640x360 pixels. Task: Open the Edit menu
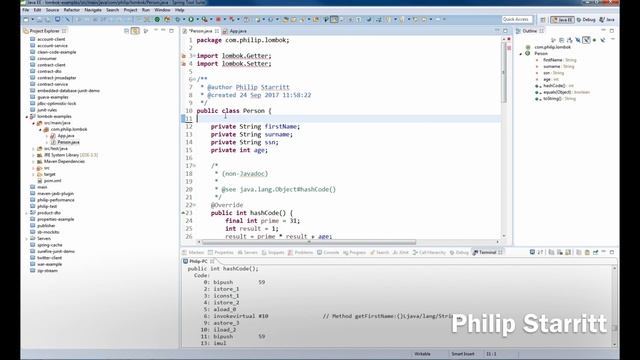pyautogui.click(x=37, y=10)
